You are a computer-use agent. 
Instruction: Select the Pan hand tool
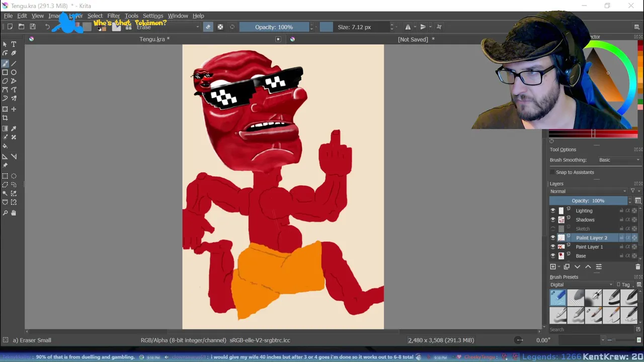tap(14, 213)
